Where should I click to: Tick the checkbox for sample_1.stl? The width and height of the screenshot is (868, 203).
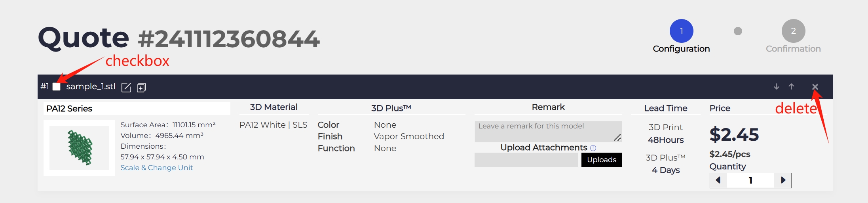click(57, 87)
